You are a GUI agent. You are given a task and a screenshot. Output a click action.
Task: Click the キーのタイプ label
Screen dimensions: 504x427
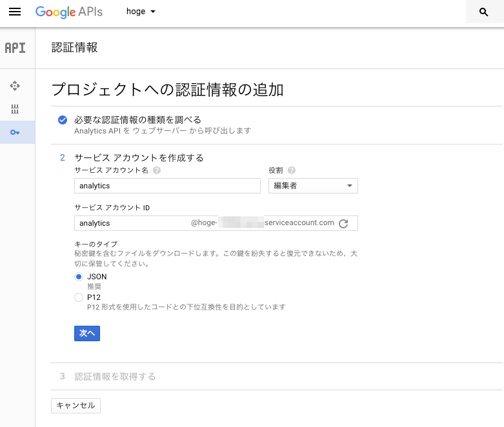[x=96, y=244]
